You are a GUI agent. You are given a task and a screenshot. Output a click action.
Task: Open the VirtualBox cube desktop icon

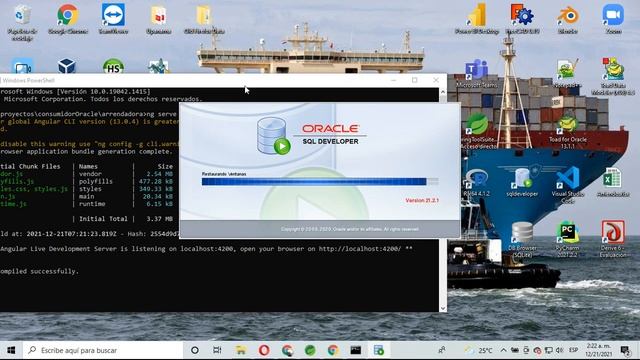[67, 66]
